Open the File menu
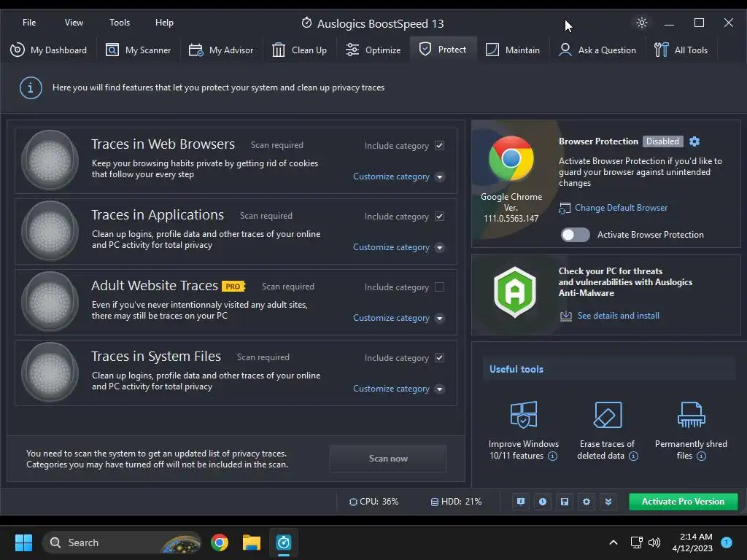Image resolution: width=747 pixels, height=560 pixels. tap(29, 23)
